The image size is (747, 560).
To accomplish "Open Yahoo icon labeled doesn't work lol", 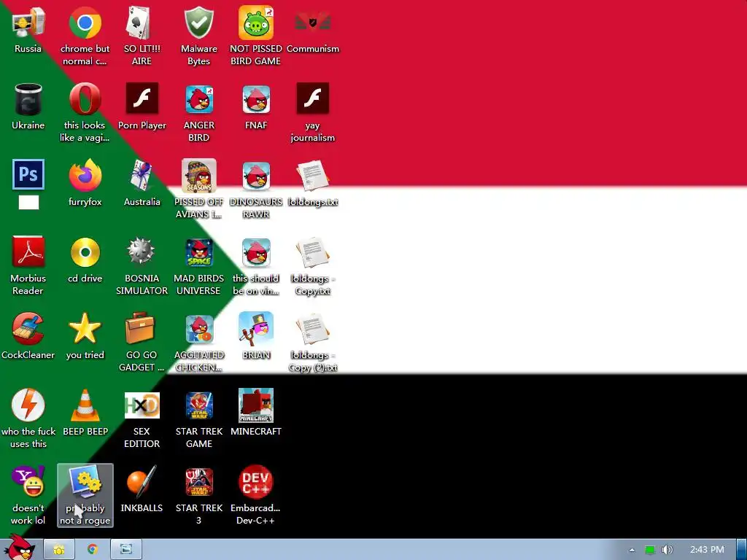I will pos(28,481).
